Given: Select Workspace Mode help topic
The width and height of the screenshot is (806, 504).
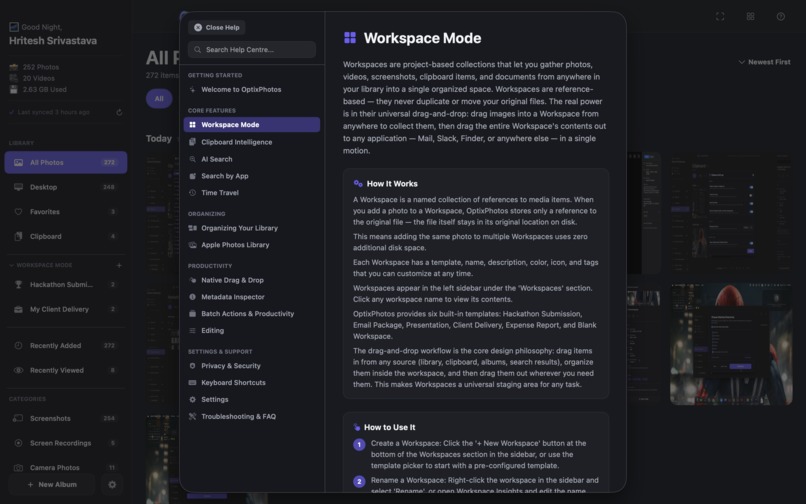Looking at the screenshot, I should pos(252,124).
